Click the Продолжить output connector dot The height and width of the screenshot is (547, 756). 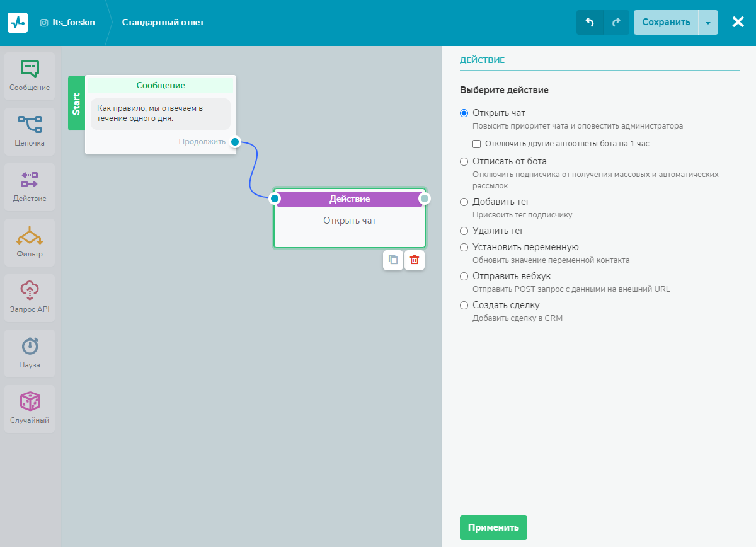click(235, 142)
